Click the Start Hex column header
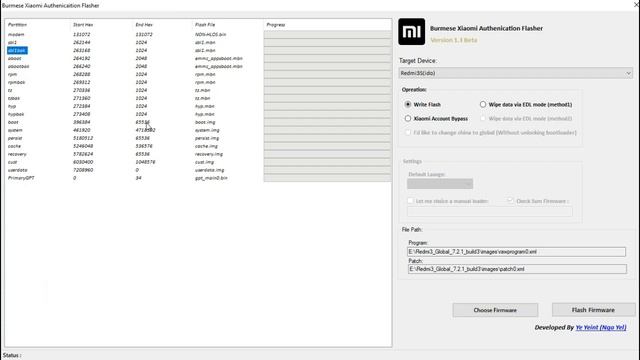 point(83,25)
